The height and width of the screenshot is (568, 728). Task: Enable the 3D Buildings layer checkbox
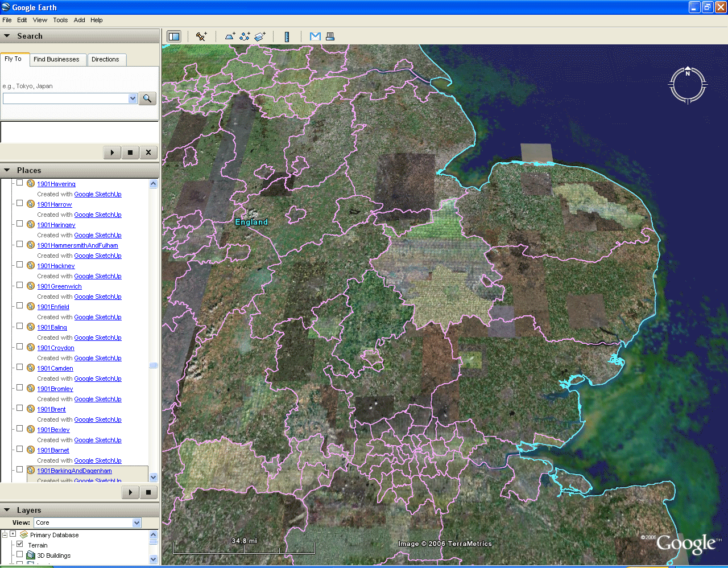pyautogui.click(x=19, y=554)
